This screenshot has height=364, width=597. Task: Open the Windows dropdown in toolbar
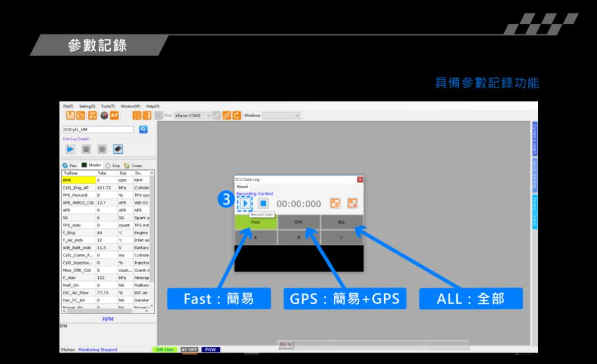(x=280, y=116)
